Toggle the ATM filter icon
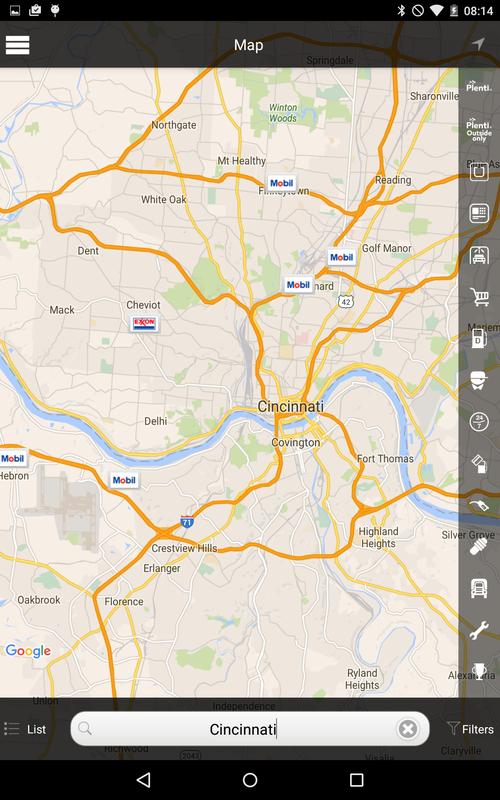The width and height of the screenshot is (500, 800). (x=479, y=213)
